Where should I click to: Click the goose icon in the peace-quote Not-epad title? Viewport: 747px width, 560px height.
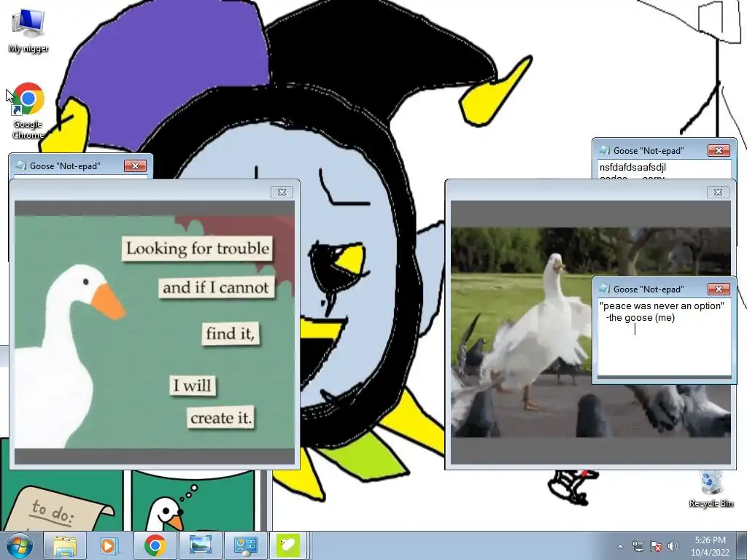(605, 289)
